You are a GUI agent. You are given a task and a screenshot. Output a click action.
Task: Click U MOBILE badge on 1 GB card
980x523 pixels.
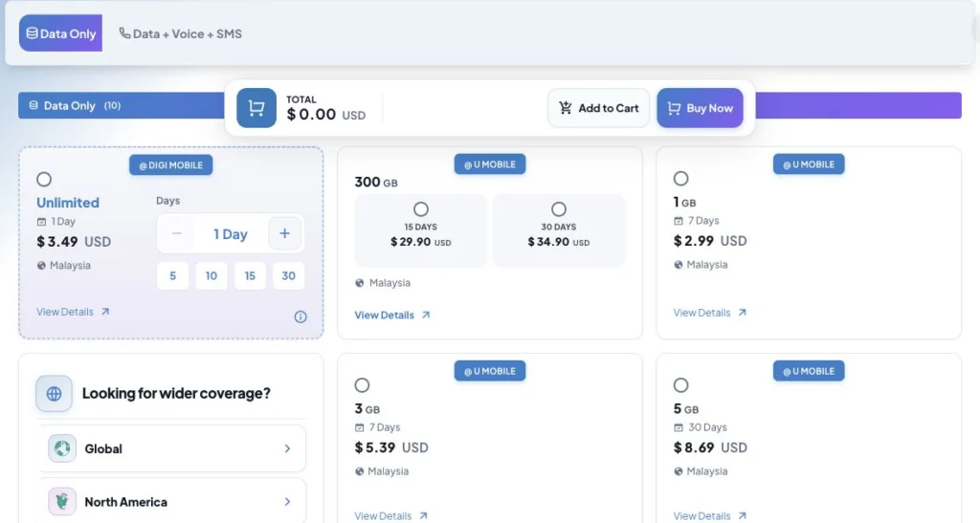809,164
